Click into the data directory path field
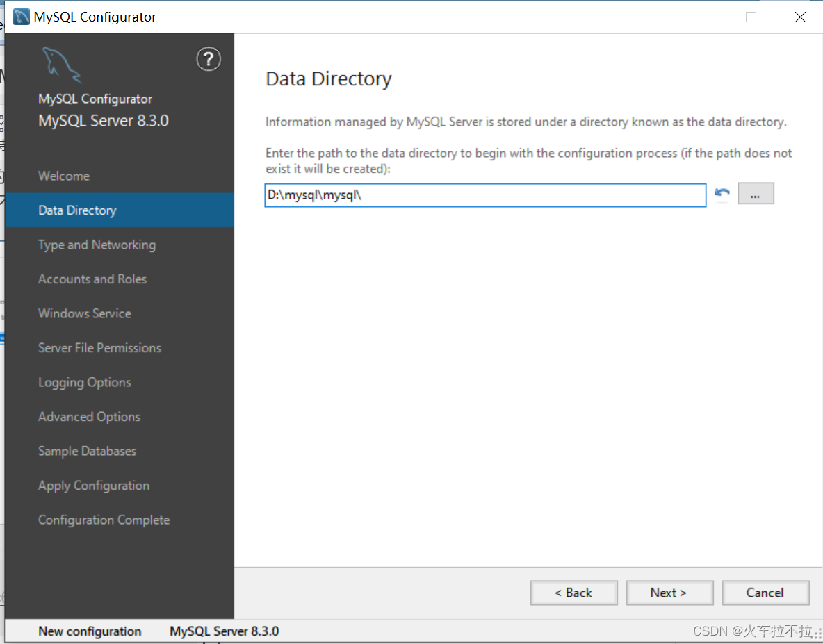The width and height of the screenshot is (823, 644). (x=485, y=195)
